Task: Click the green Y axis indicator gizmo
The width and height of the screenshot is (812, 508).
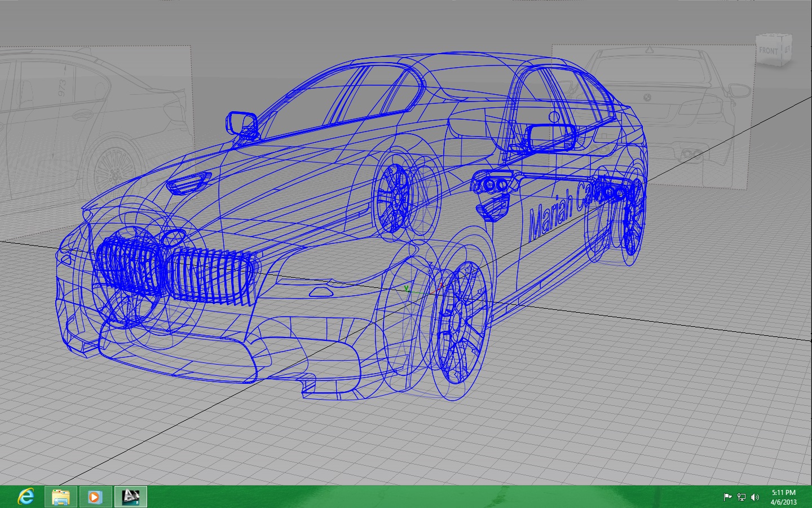Action: pyautogui.click(x=407, y=288)
